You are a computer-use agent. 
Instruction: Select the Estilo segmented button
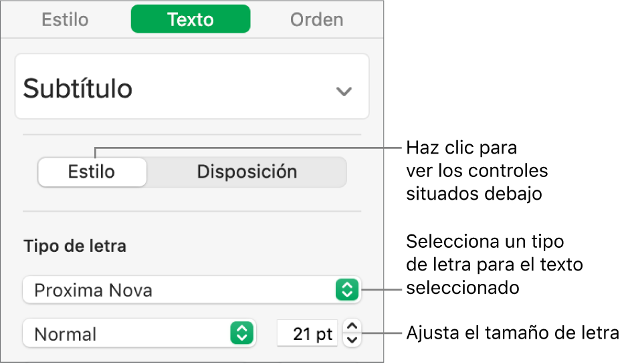[x=92, y=172]
